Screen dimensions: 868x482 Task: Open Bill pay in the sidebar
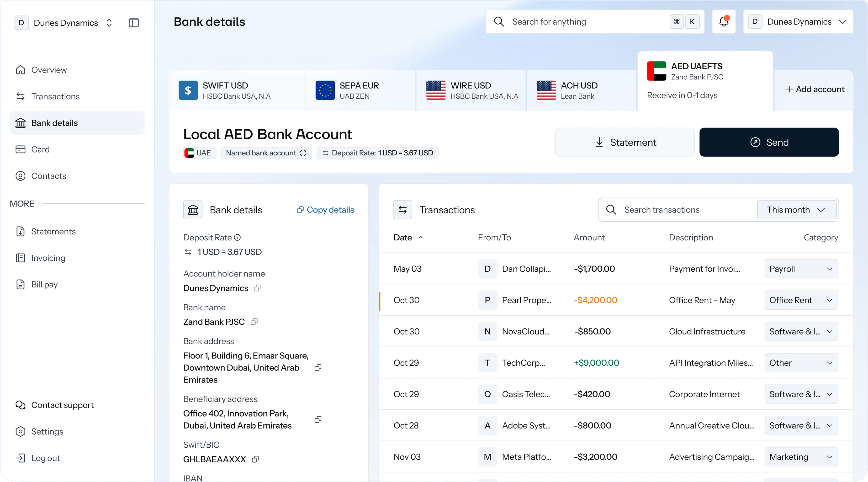(77, 285)
